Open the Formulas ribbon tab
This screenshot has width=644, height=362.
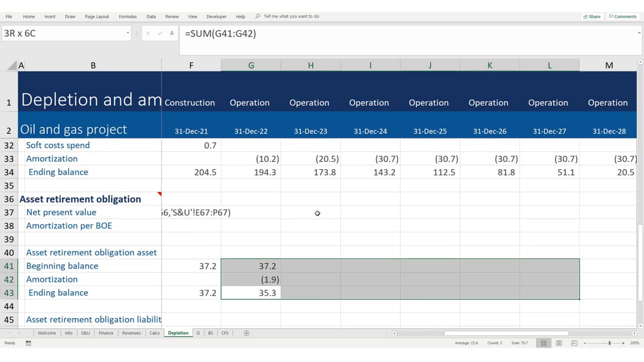tap(128, 17)
